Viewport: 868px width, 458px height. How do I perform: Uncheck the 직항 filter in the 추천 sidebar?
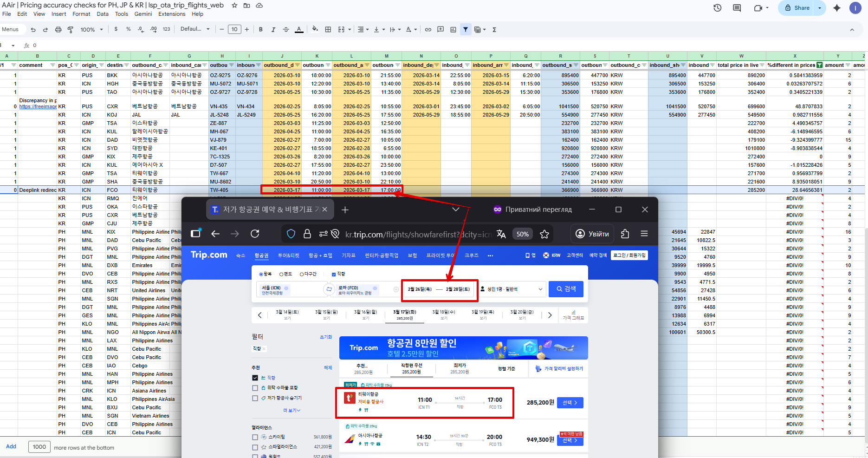(x=255, y=378)
